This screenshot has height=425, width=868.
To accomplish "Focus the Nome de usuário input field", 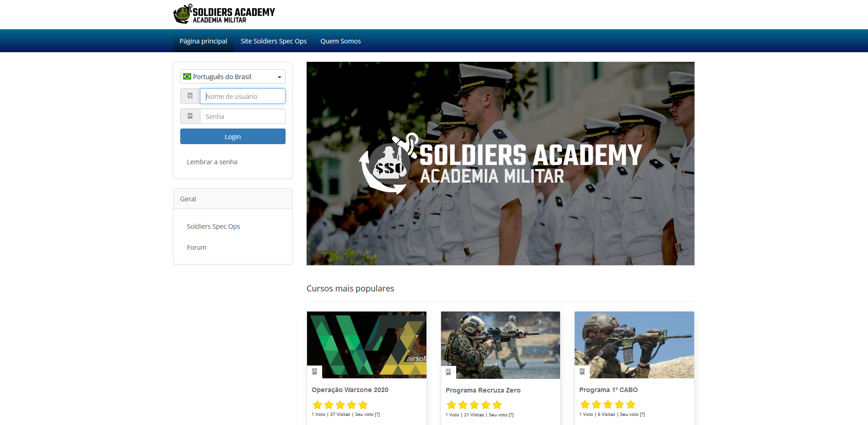I will click(x=243, y=96).
